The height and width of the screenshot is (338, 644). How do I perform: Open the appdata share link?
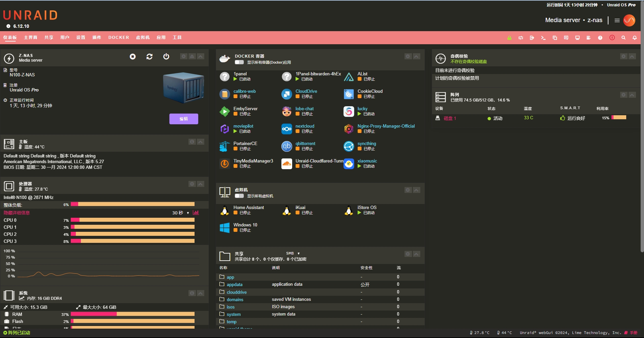234,285
